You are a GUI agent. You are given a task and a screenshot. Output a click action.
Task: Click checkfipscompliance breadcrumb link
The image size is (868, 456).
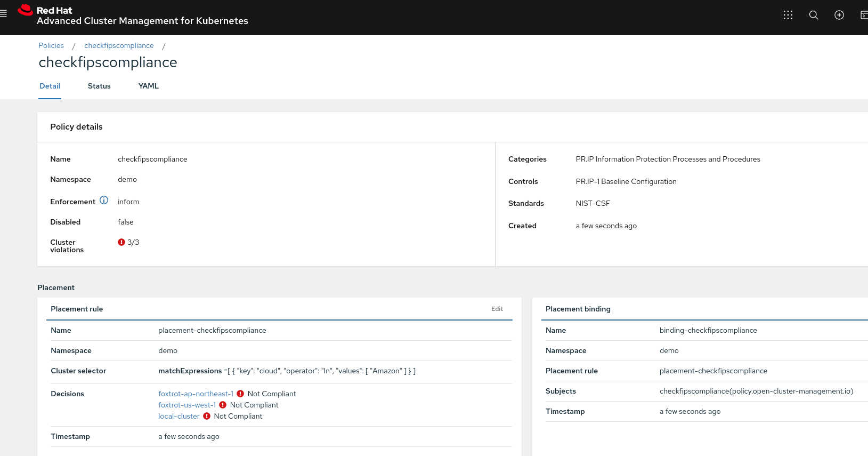pyautogui.click(x=119, y=46)
